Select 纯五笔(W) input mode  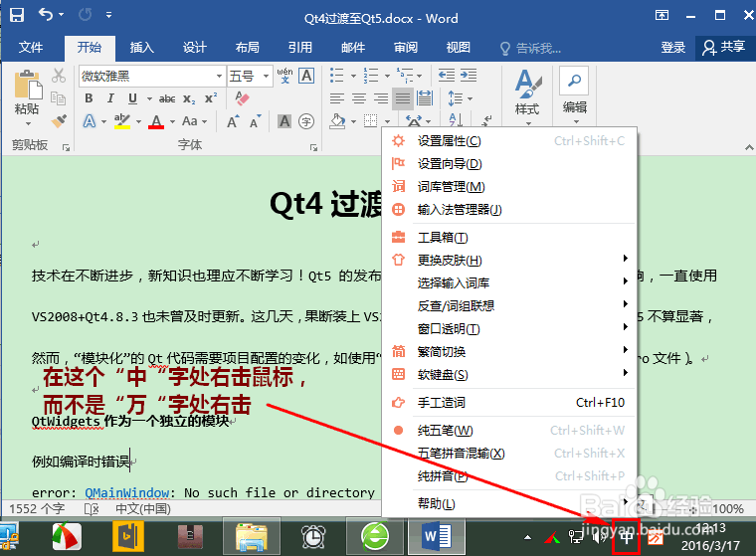coord(509,430)
